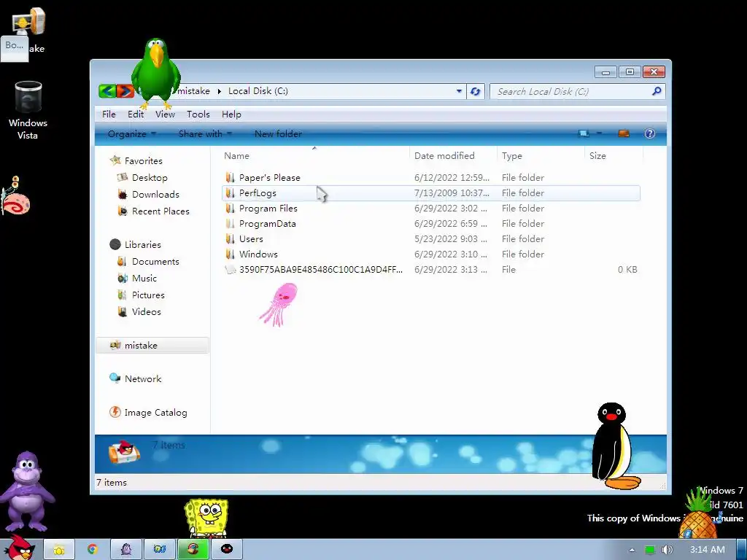The image size is (747, 560).
Task: Open the View menu
Action: coord(165,114)
